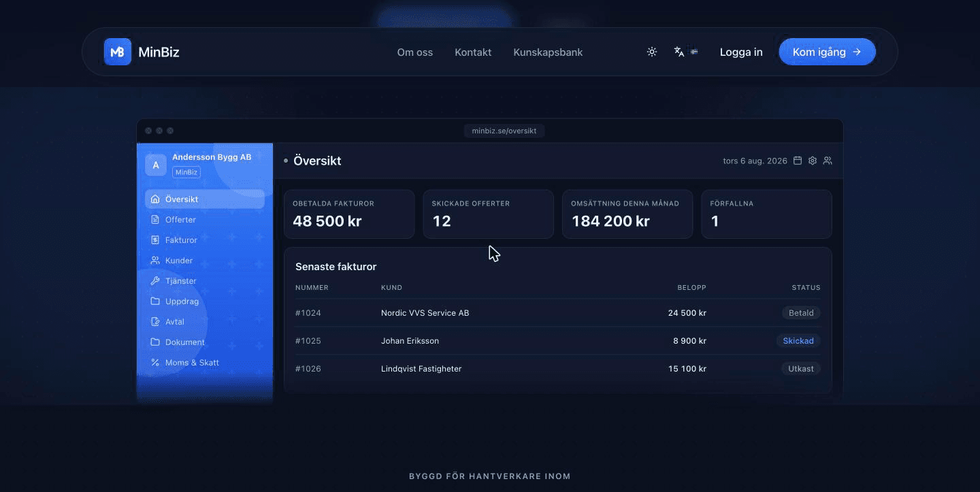Click the Andersson Bygg AB company name
Screen dimensions: 980x492
(212, 157)
